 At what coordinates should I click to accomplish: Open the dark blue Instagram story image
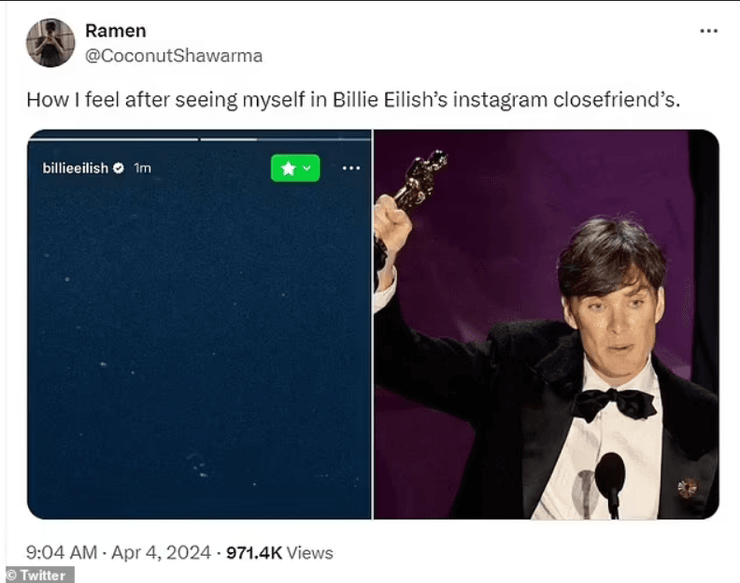(199, 324)
